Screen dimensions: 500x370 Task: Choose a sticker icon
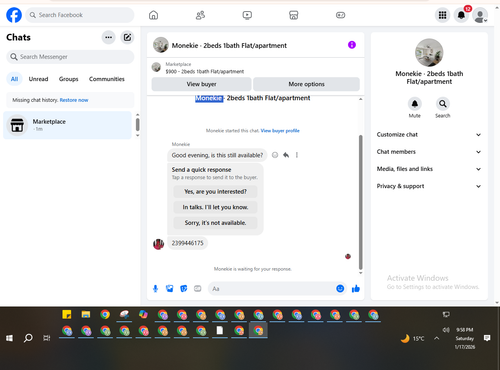coord(184,289)
